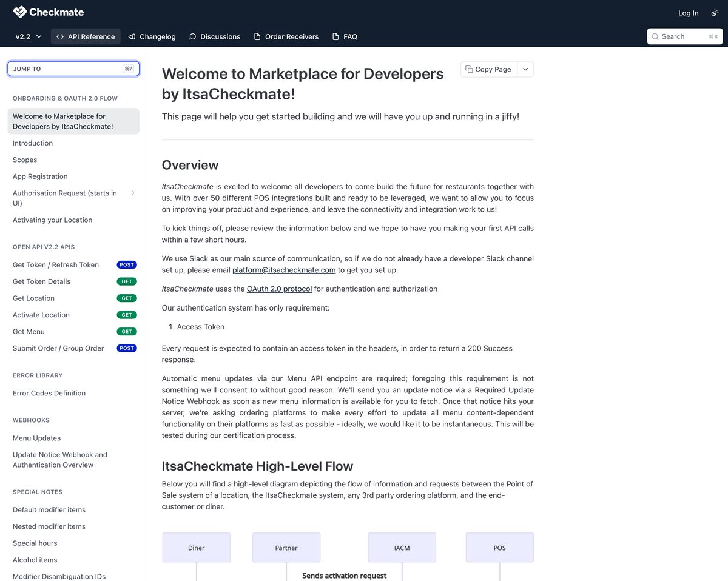Click the '1. Access Token' list item
The height and width of the screenshot is (581, 728).
pos(197,327)
